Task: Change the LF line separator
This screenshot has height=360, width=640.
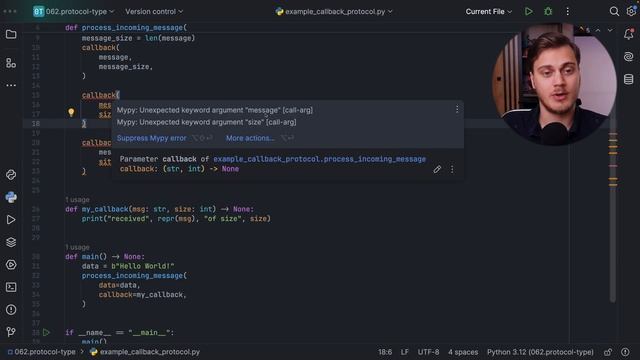Action: (x=404, y=352)
